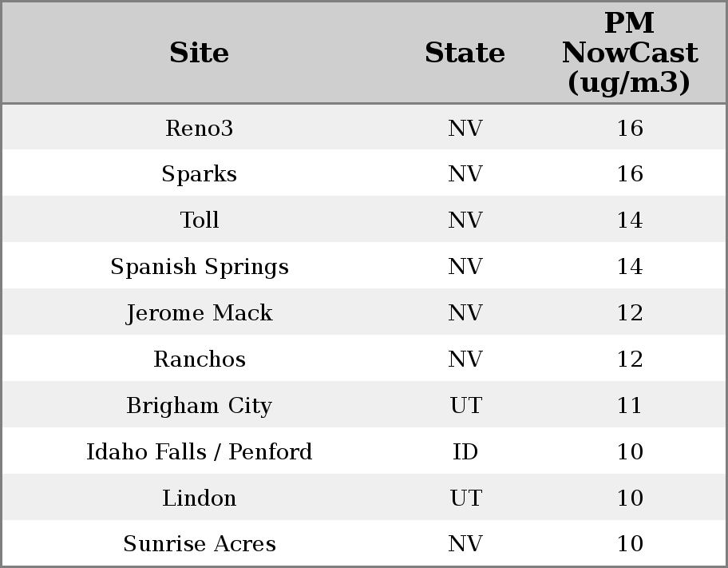728x568 pixels.
Task: Select the Reno3 site name
Action: (199, 129)
